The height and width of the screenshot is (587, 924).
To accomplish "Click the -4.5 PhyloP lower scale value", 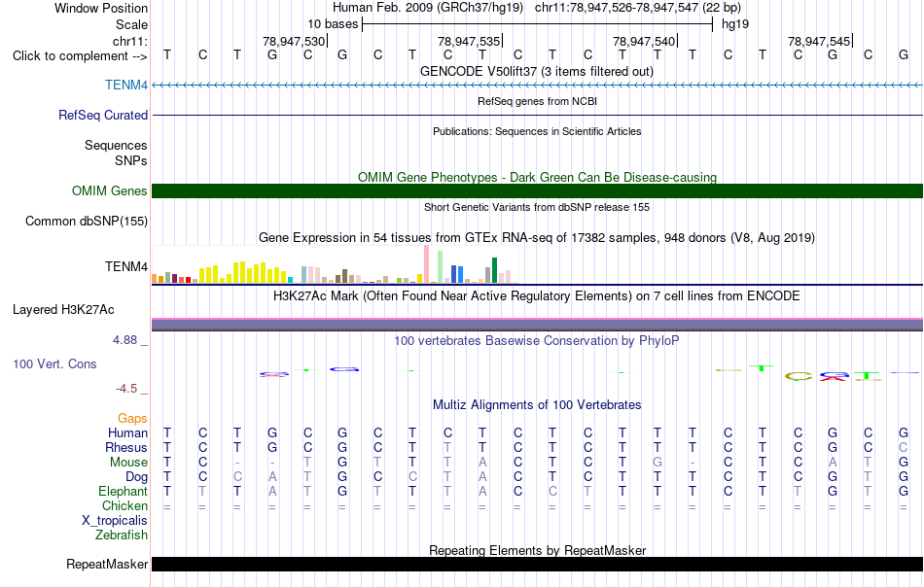I will tap(126, 389).
